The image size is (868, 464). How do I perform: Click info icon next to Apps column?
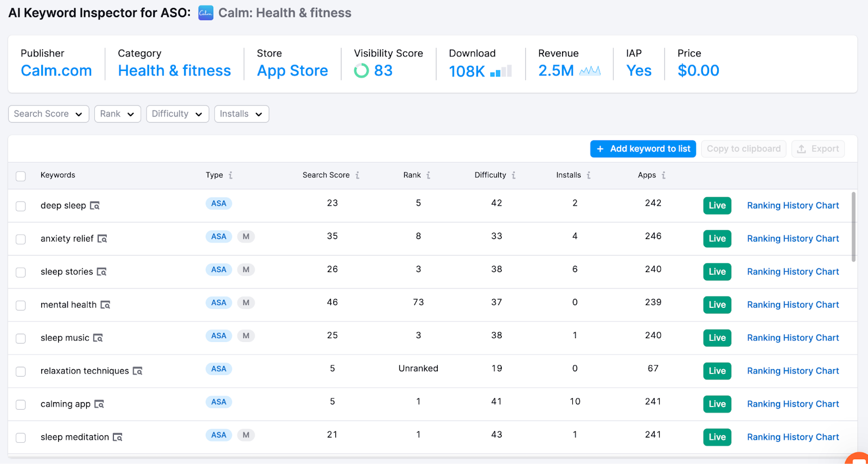(663, 175)
